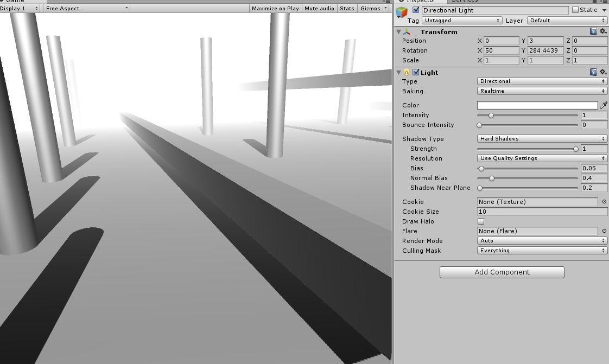Open Transform component gear settings menu
Screen dimensions: 609x364
click(603, 31)
